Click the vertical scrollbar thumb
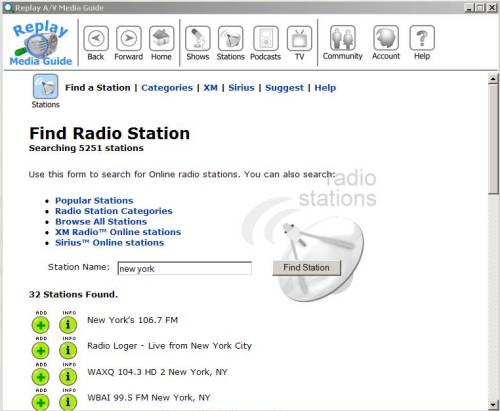 tap(493, 139)
